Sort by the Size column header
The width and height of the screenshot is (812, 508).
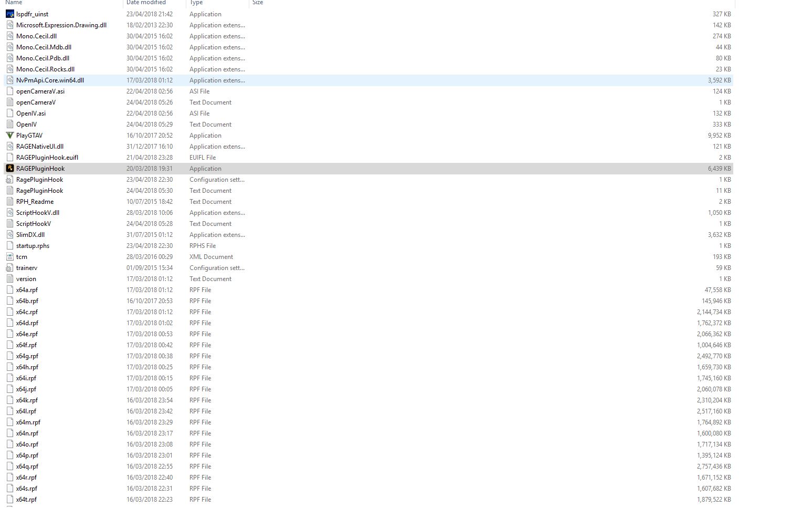[x=258, y=3]
